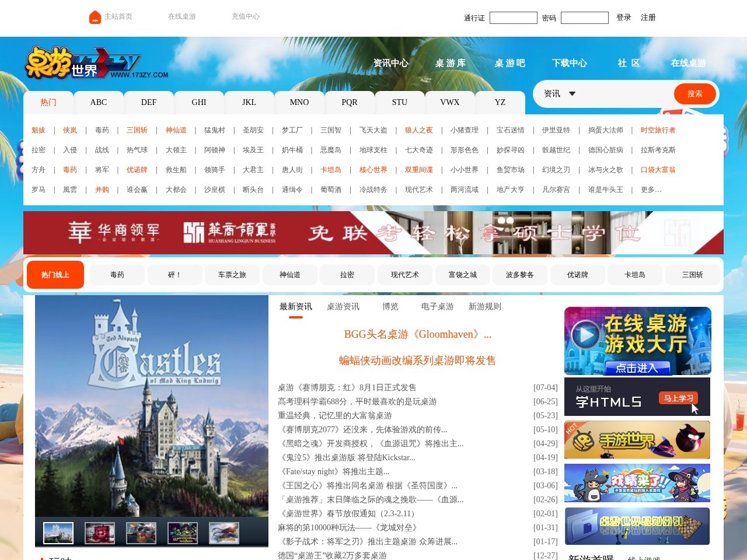Viewport: 747px width, 560px height.
Task: Select the first castle slideshow thumbnail
Action: click(x=58, y=533)
